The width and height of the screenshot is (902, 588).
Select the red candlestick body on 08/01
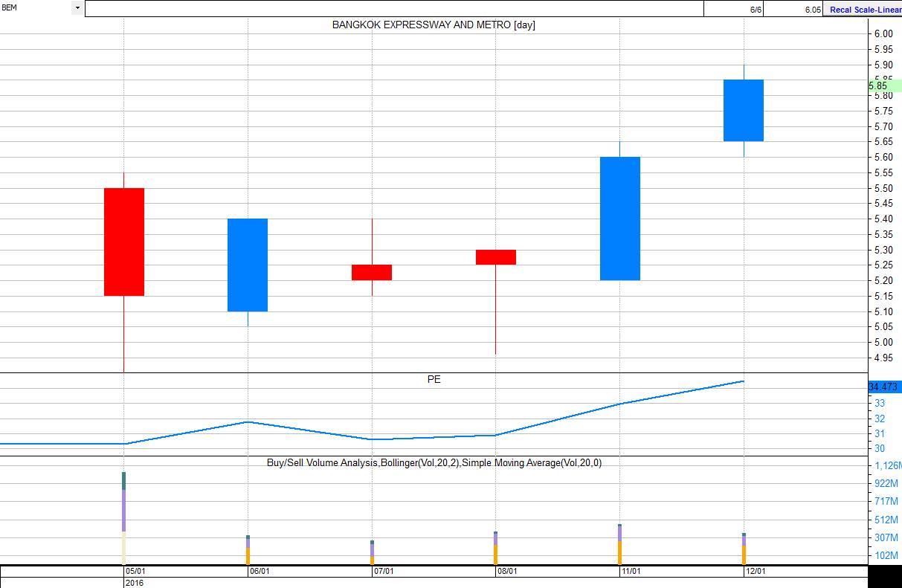point(496,257)
